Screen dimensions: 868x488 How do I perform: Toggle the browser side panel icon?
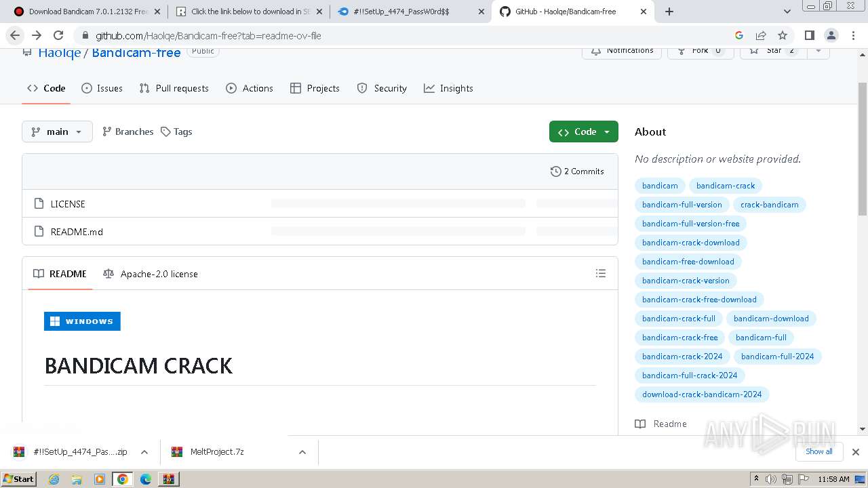pyautogui.click(x=809, y=35)
